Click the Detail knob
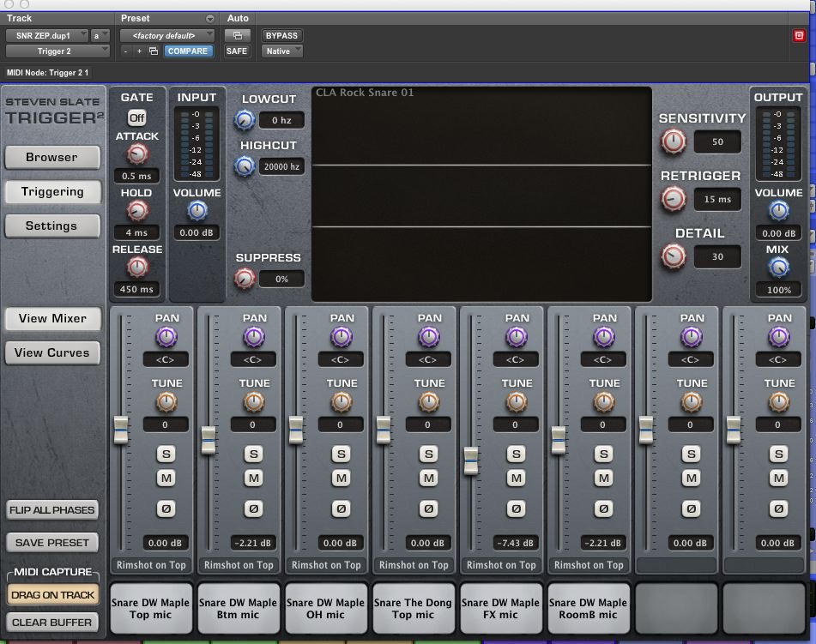Image resolution: width=816 pixels, height=644 pixels. 674,256
